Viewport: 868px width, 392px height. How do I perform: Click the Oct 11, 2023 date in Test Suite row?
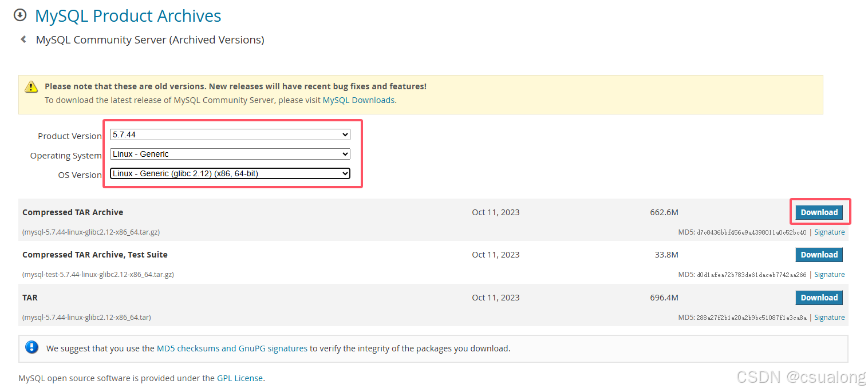click(496, 255)
